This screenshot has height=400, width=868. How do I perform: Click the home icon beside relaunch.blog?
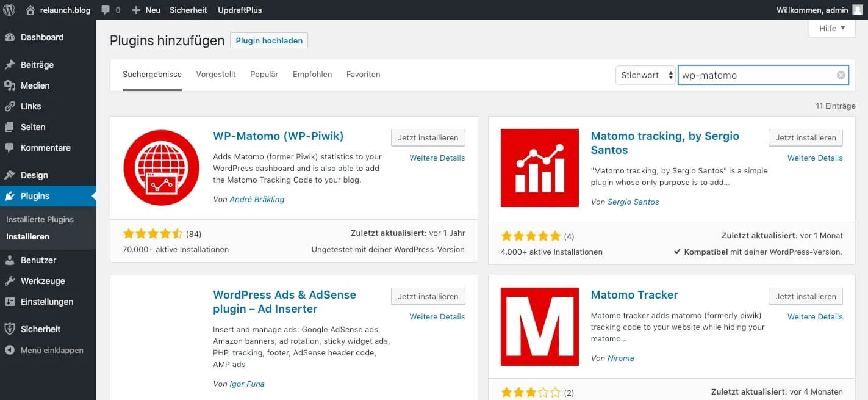(x=30, y=10)
